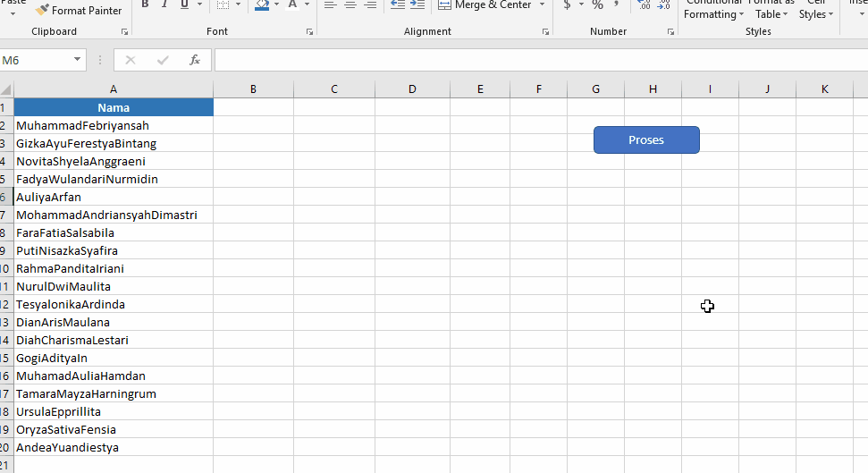Select cell containing FaraFatiaSalsabila
The width and height of the screenshot is (868, 473).
[114, 232]
